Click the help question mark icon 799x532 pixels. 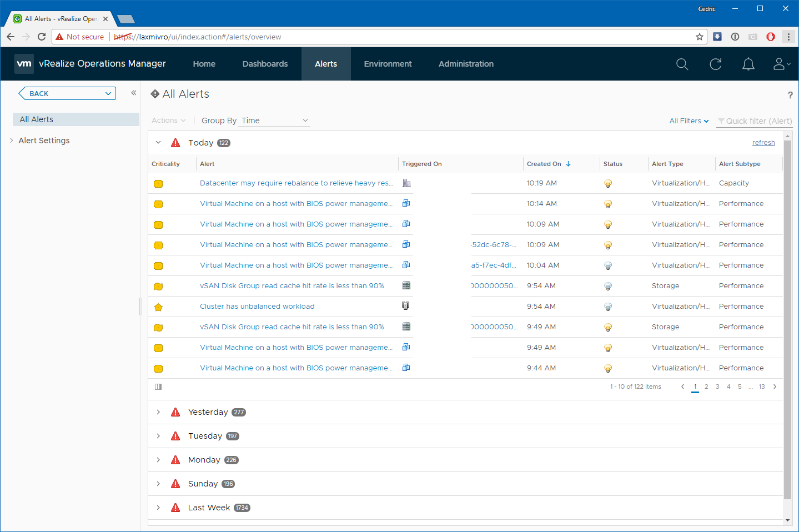coord(790,95)
